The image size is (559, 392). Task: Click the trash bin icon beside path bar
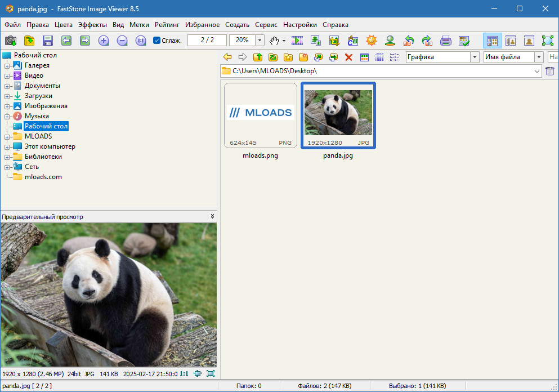(x=550, y=71)
